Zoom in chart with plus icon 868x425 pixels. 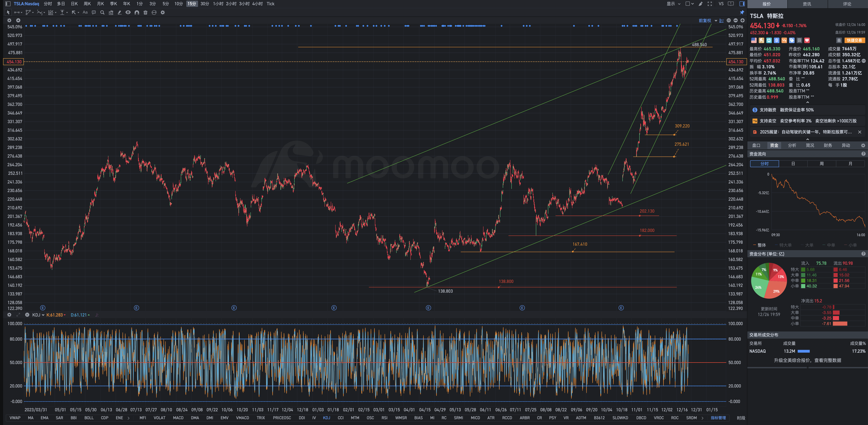tap(742, 21)
